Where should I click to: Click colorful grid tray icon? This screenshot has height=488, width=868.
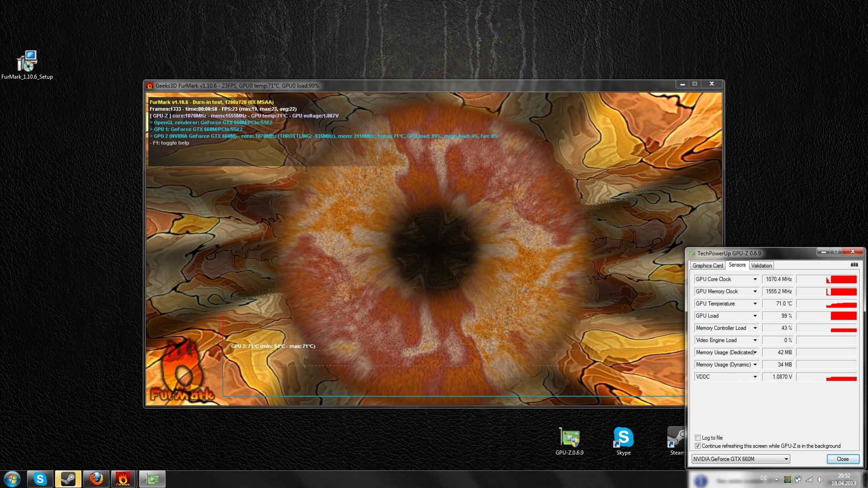pyautogui.click(x=787, y=479)
